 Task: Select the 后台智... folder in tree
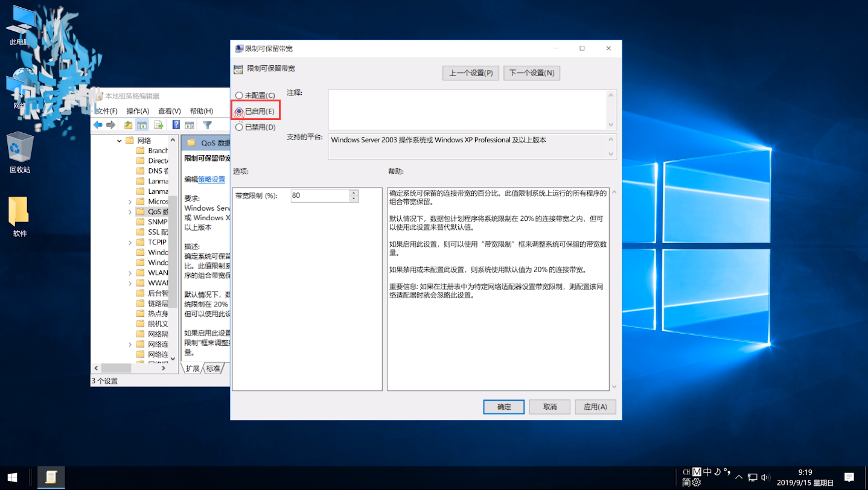[x=152, y=293]
